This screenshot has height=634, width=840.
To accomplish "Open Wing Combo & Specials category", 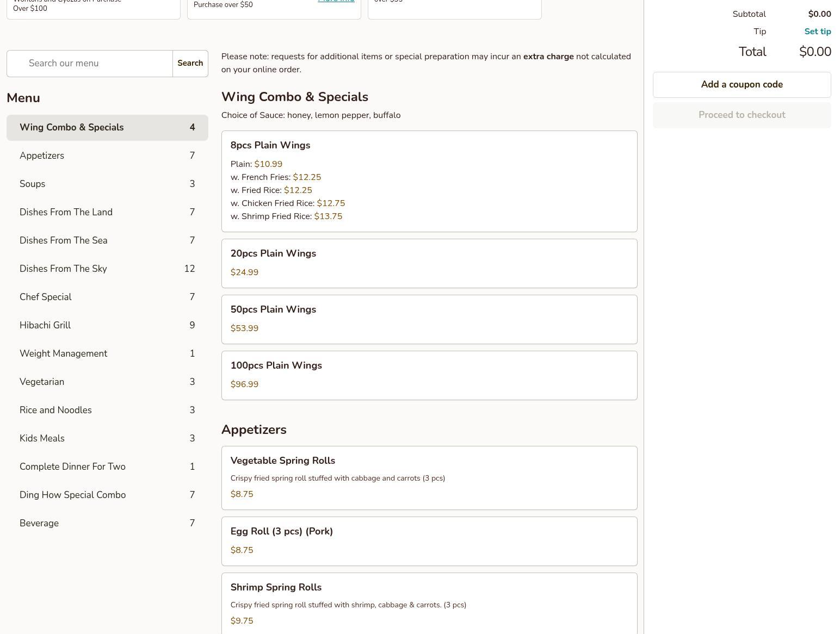I will tap(107, 128).
